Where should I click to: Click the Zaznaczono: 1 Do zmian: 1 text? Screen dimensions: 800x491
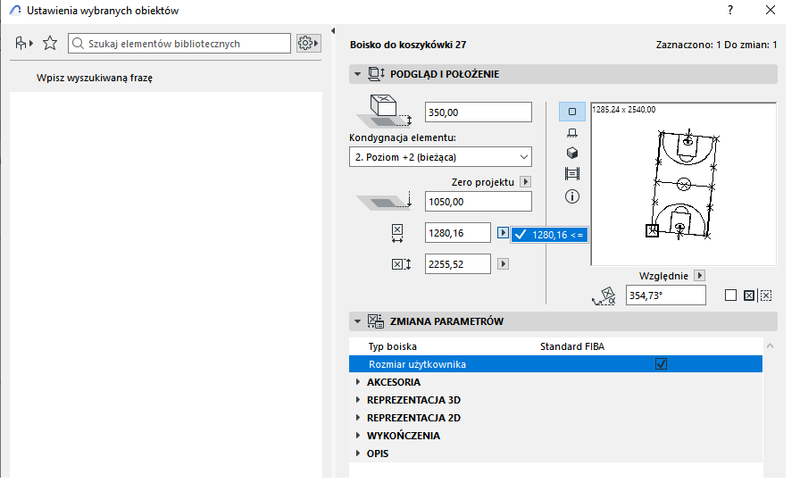pos(716,44)
